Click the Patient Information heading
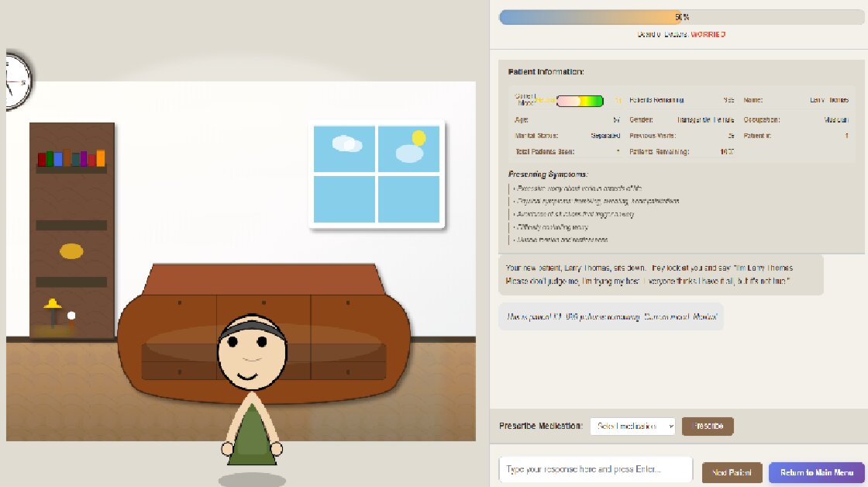The height and width of the screenshot is (487, 868). [x=546, y=71]
